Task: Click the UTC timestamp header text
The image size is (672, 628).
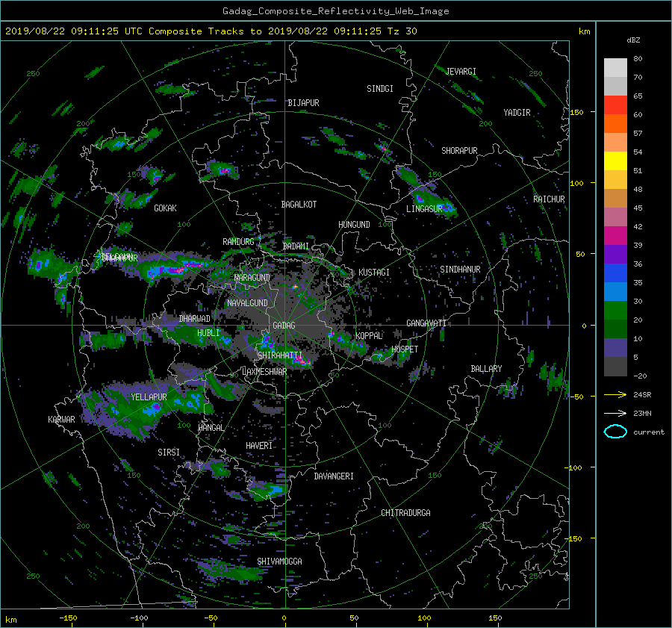Action: tap(211, 31)
